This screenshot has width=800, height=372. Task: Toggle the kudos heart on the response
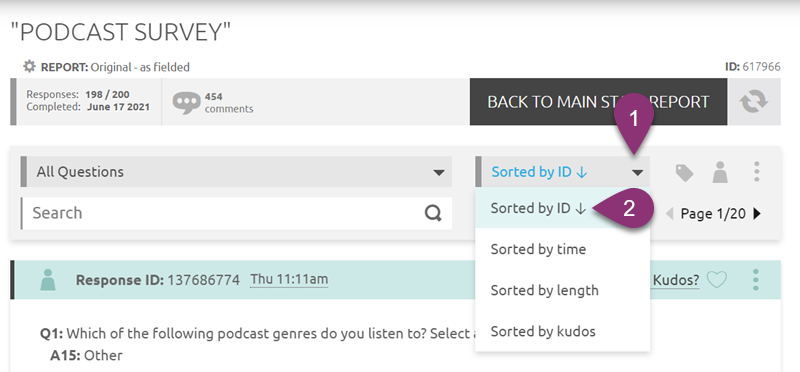tap(717, 280)
